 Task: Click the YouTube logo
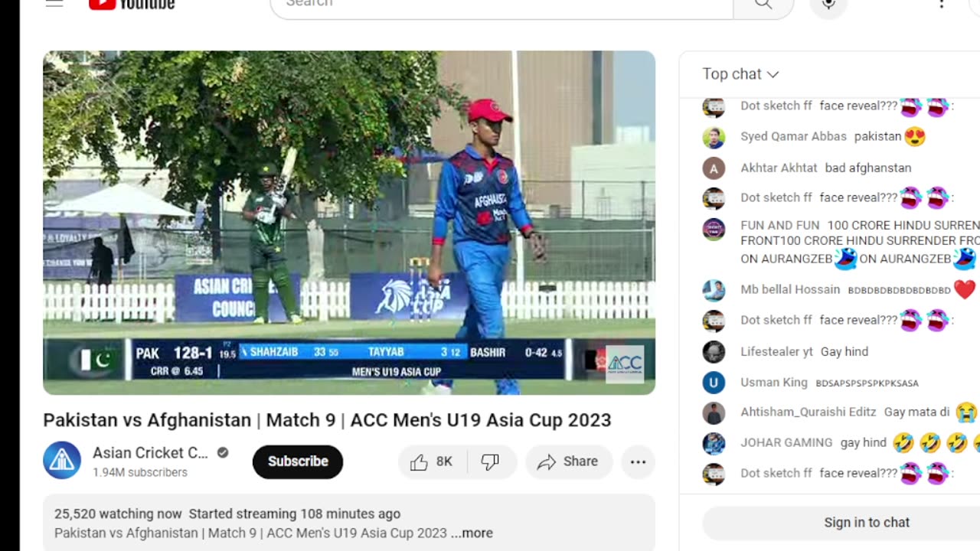point(132,4)
